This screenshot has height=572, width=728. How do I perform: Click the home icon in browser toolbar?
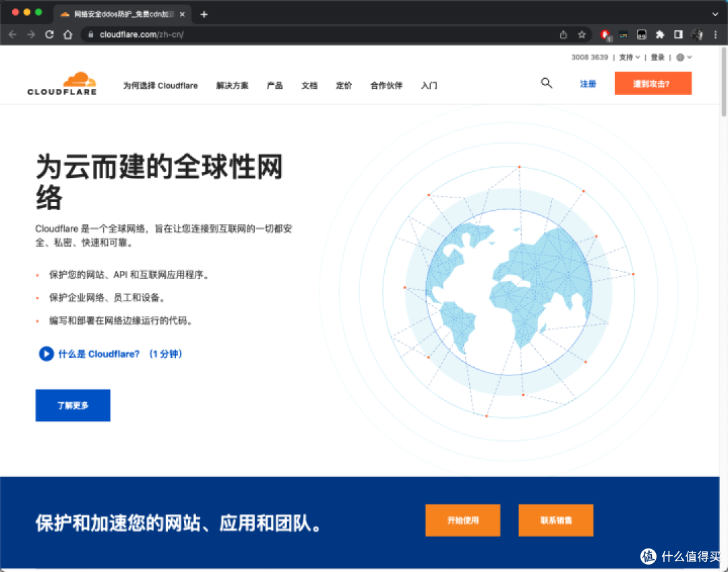[68, 34]
